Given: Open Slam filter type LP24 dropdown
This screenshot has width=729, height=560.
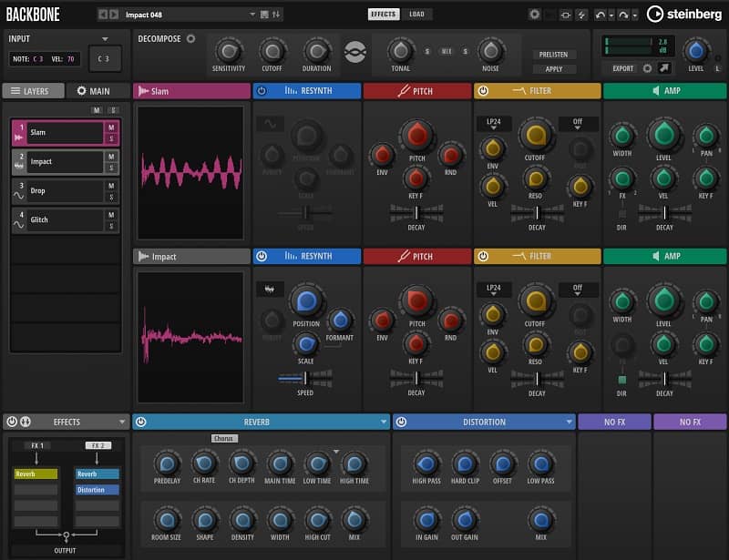Looking at the screenshot, I should [x=493, y=123].
